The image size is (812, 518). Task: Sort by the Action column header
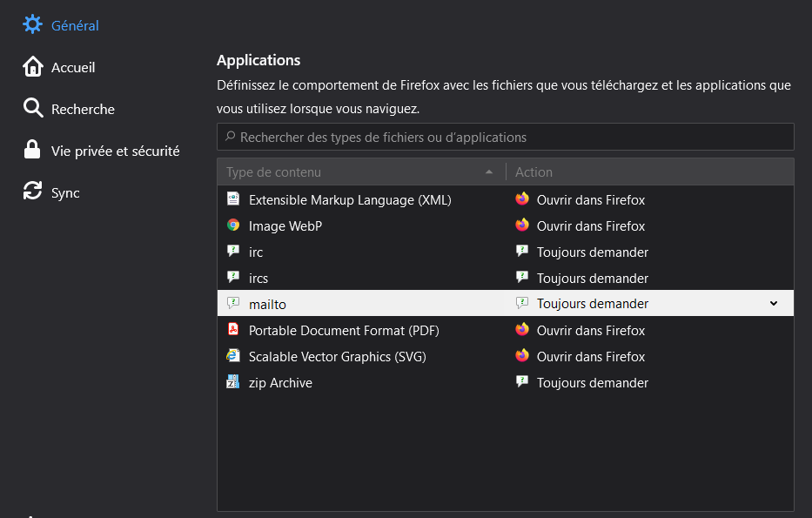coord(650,172)
